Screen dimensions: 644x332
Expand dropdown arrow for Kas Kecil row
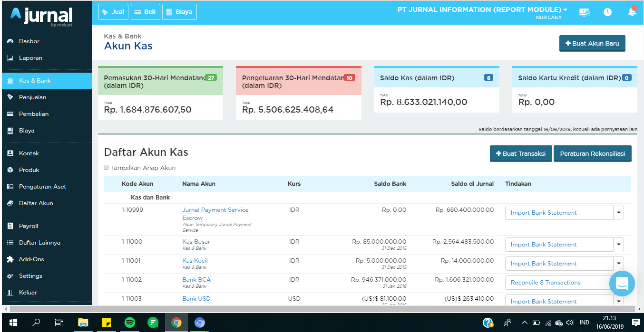click(x=618, y=264)
